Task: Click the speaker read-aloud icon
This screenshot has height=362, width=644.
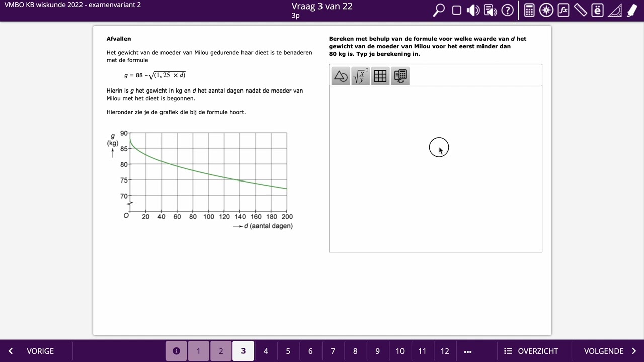Action: [473, 10]
